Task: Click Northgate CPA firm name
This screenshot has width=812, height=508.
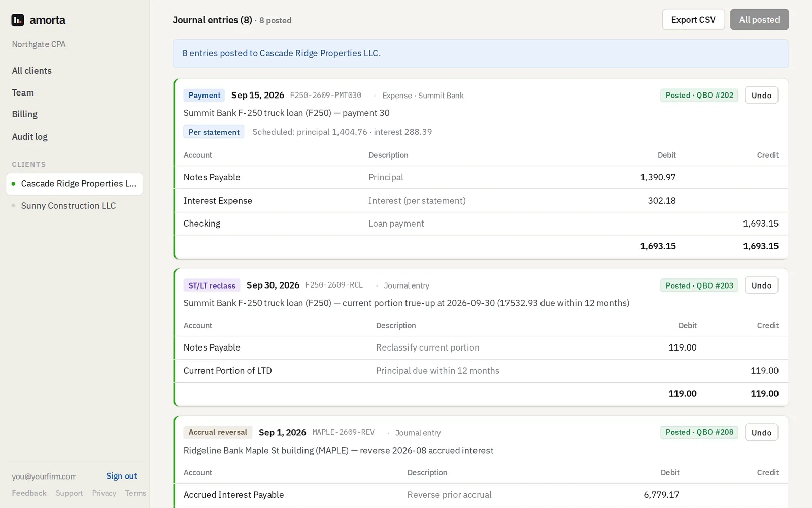Action: tap(39, 44)
